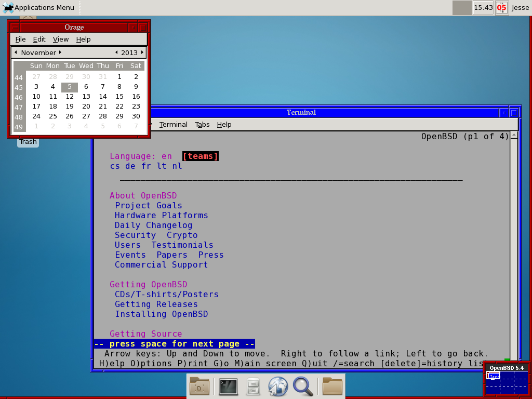Click Terminal scrollbar up arrow
This screenshot has height=399, width=532.
tap(514, 135)
